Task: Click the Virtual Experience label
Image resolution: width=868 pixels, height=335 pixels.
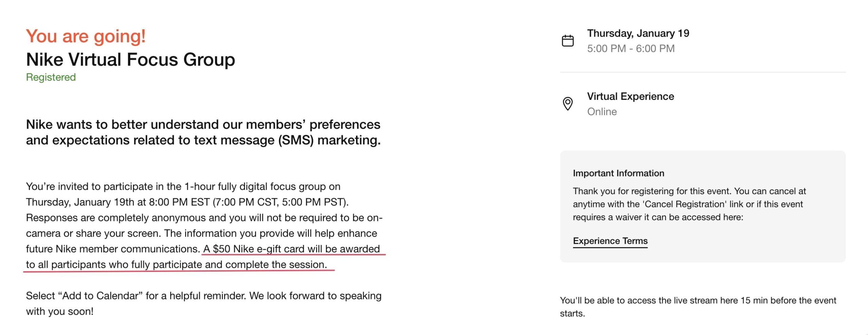Action: 630,96
